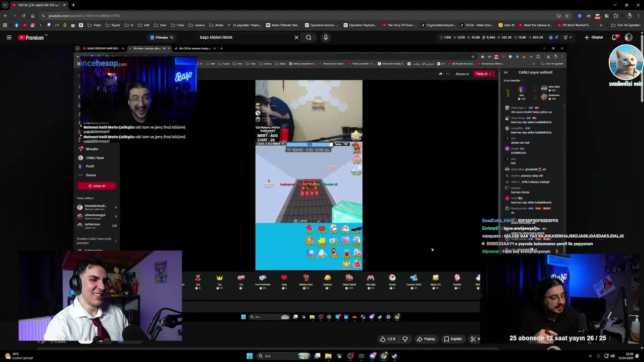Open Operation Aurora bookmark
The height and width of the screenshot is (362, 644).
[x=321, y=25]
